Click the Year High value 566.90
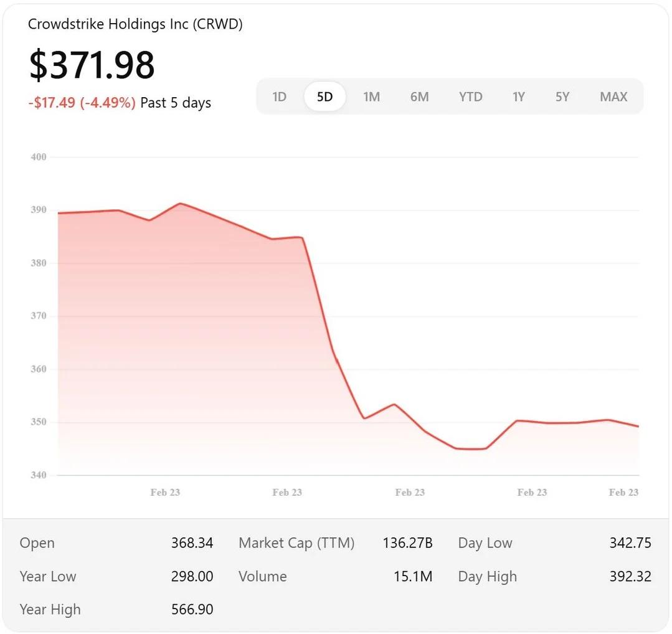 click(x=192, y=610)
